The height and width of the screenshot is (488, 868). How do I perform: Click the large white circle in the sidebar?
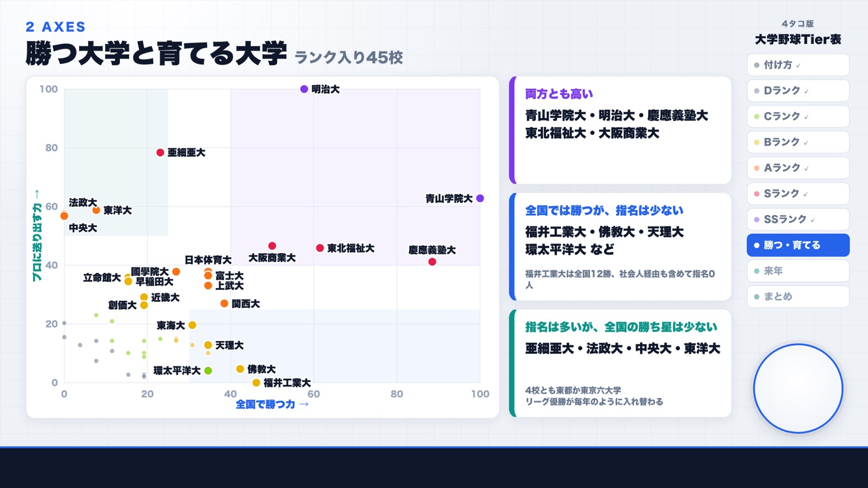pyautogui.click(x=798, y=389)
